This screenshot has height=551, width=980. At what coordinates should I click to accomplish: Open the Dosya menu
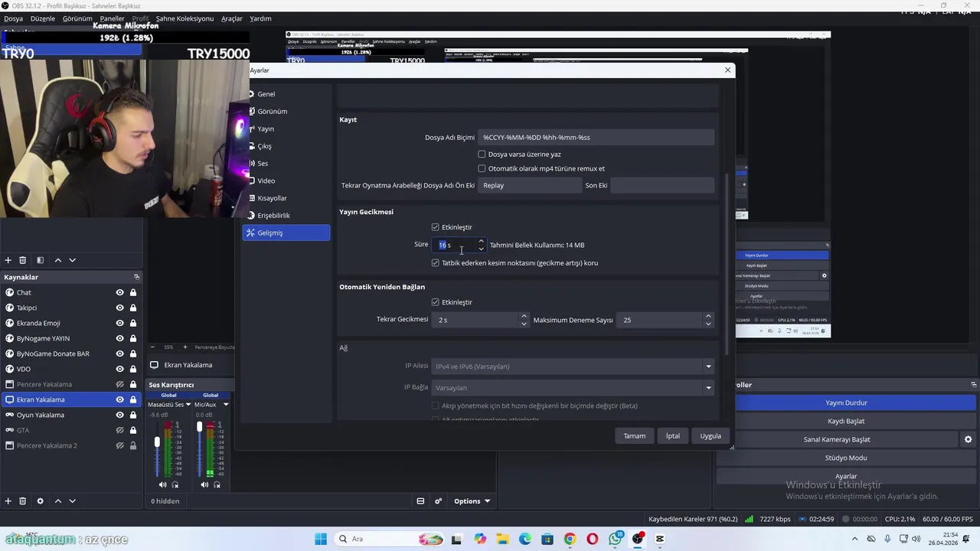point(13,18)
